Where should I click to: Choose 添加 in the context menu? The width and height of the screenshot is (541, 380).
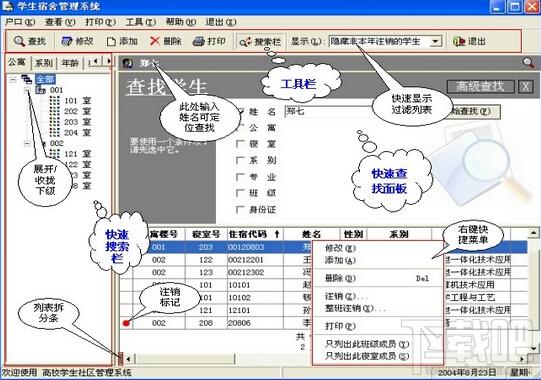pos(377,260)
